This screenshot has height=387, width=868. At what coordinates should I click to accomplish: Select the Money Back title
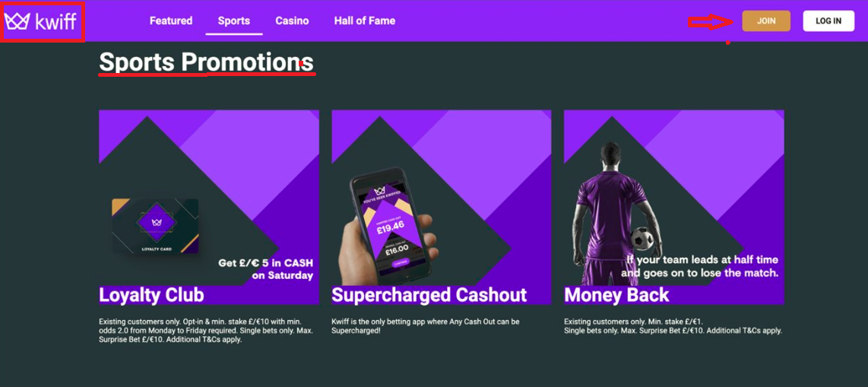click(616, 294)
